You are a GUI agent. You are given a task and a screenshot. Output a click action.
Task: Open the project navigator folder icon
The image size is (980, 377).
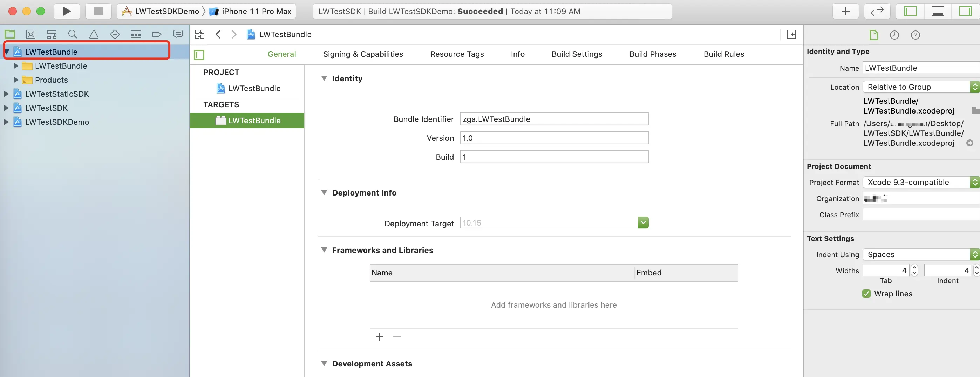[x=10, y=34]
